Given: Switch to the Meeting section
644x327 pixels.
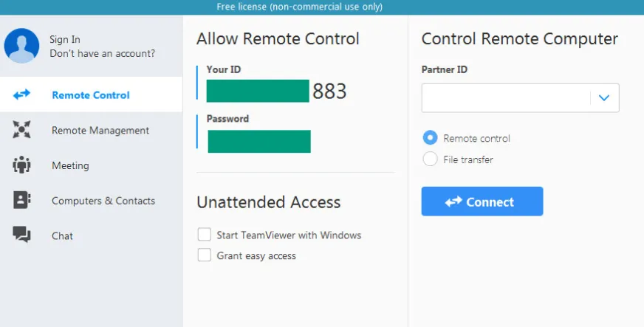Looking at the screenshot, I should pos(91,165).
